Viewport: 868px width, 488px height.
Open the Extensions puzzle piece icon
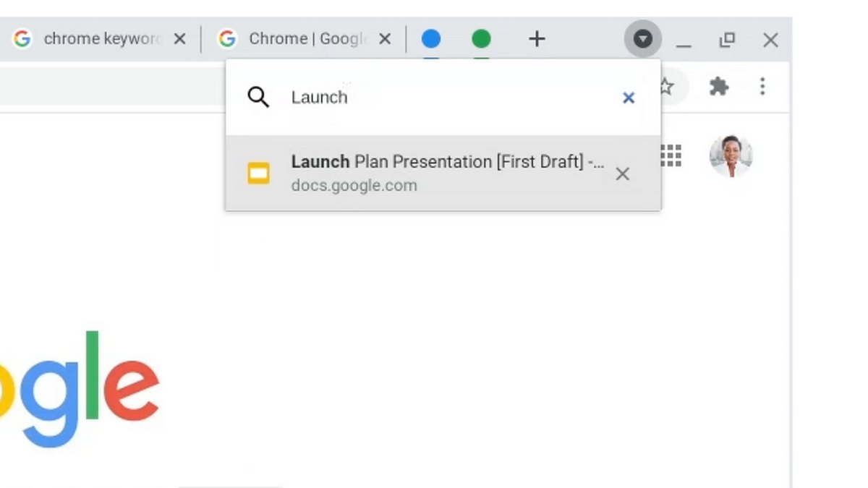719,86
